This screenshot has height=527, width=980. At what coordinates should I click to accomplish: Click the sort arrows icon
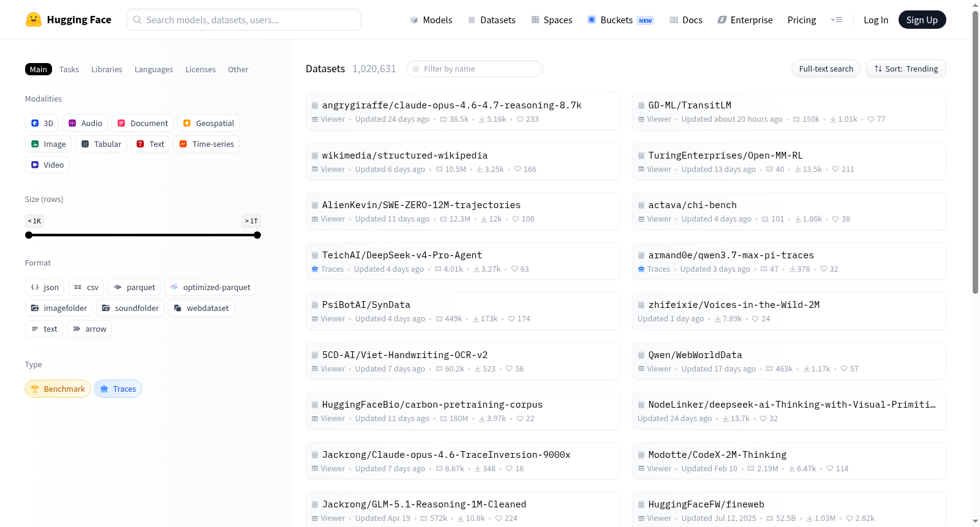point(878,69)
